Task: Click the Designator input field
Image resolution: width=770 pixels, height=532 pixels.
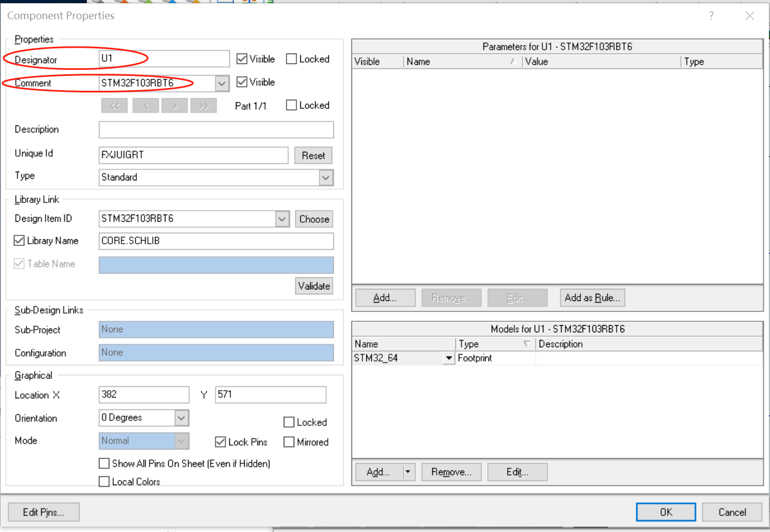Action: [x=164, y=58]
